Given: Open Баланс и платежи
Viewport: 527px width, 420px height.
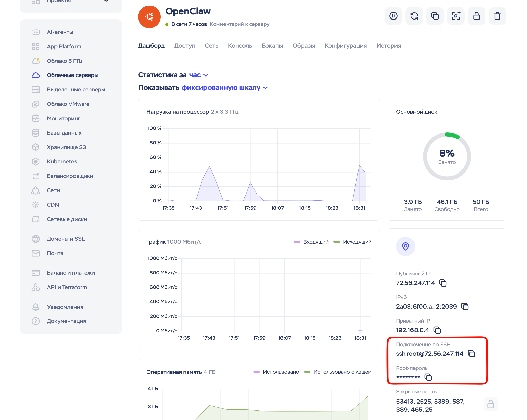Looking at the screenshot, I should pyautogui.click(x=71, y=273).
